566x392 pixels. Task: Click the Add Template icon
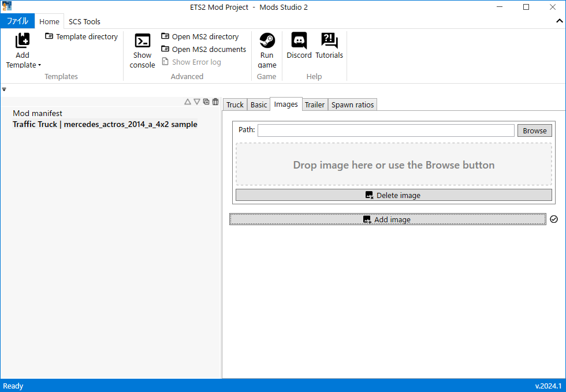coord(23,40)
